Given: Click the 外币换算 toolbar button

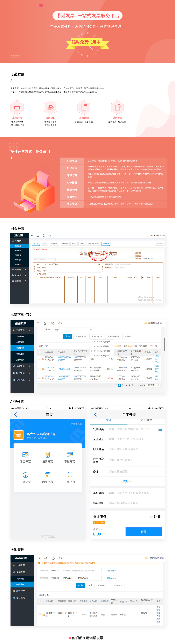Looking at the screenshot, I should tap(106, 243).
